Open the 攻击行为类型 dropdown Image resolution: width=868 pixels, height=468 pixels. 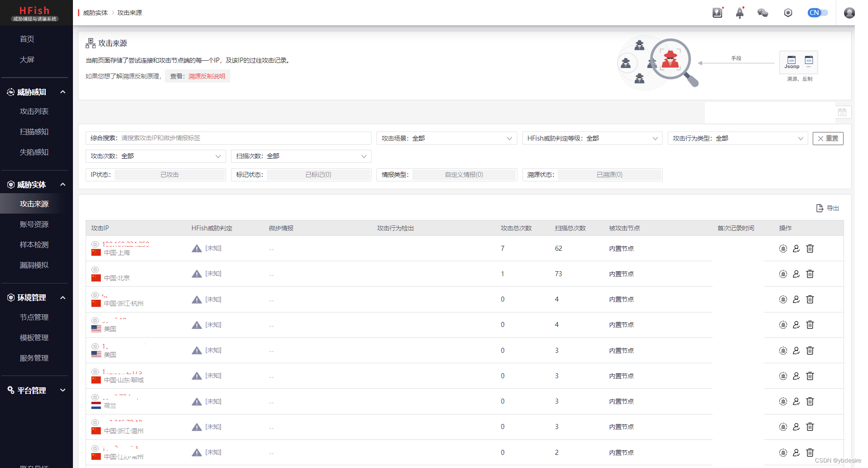pyautogui.click(x=738, y=138)
